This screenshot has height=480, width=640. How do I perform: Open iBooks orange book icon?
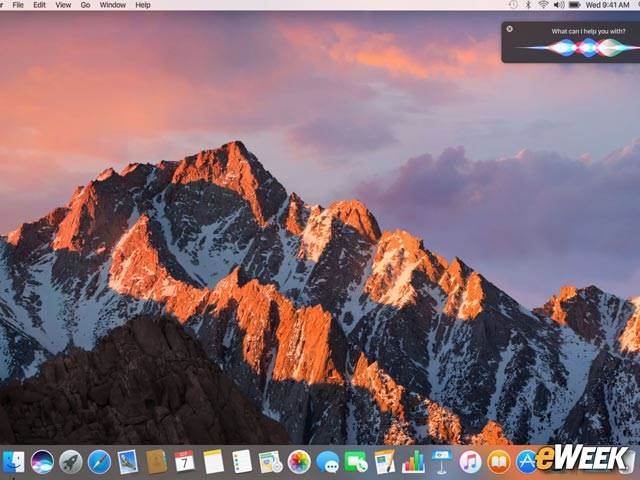[x=499, y=462]
